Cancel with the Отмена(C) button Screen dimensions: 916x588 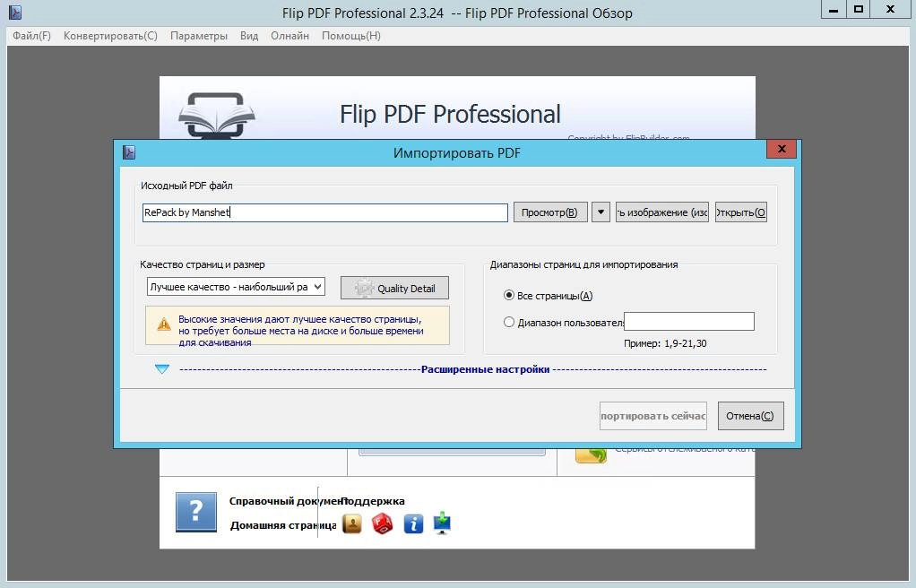click(x=750, y=416)
